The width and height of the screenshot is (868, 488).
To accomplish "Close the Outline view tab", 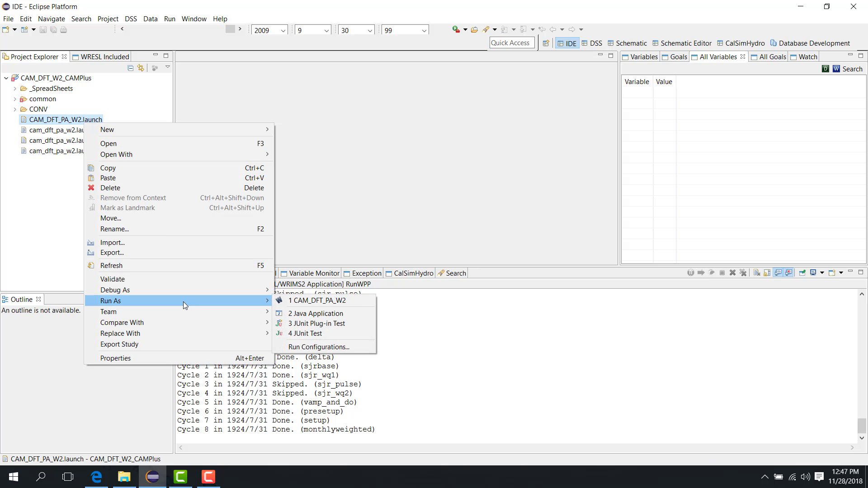I will click(x=38, y=299).
